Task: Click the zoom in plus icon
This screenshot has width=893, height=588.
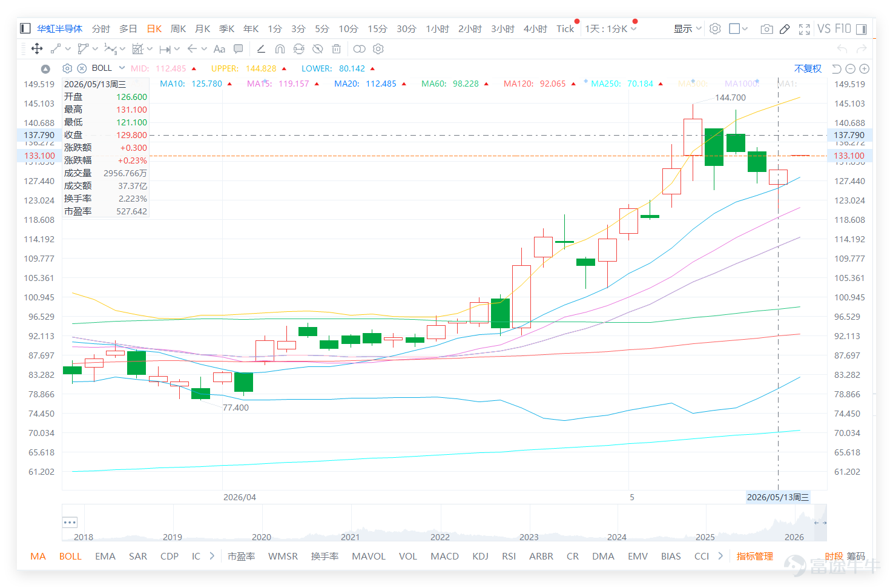Action: pyautogui.click(x=865, y=69)
